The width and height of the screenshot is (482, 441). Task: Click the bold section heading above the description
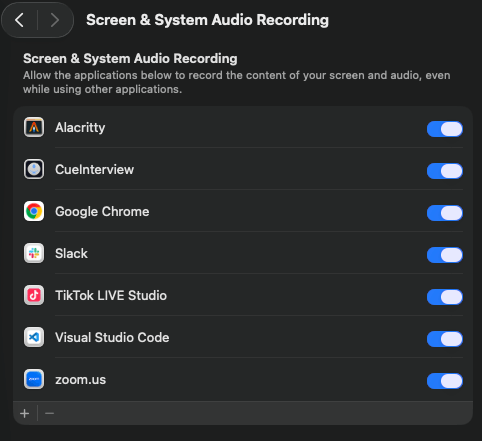point(130,59)
